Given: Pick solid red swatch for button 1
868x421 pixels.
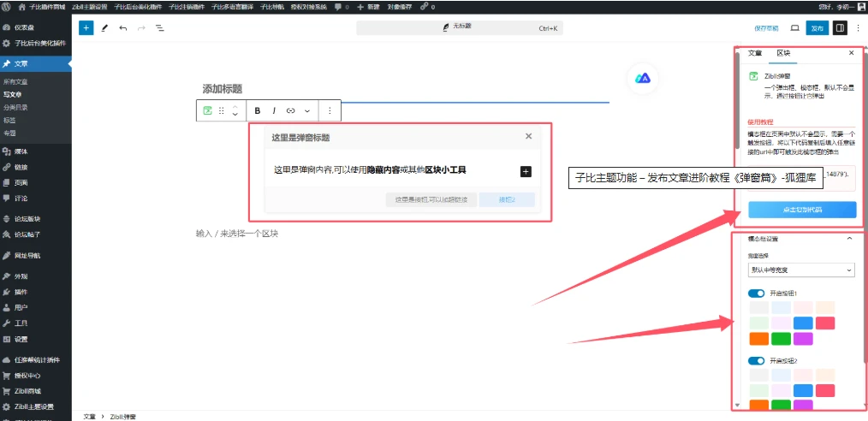Looking at the screenshot, I should tap(825, 323).
